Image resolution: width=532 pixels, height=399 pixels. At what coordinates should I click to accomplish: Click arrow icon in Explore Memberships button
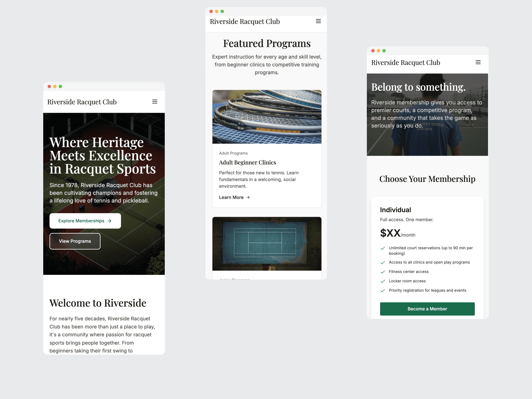pyautogui.click(x=109, y=221)
